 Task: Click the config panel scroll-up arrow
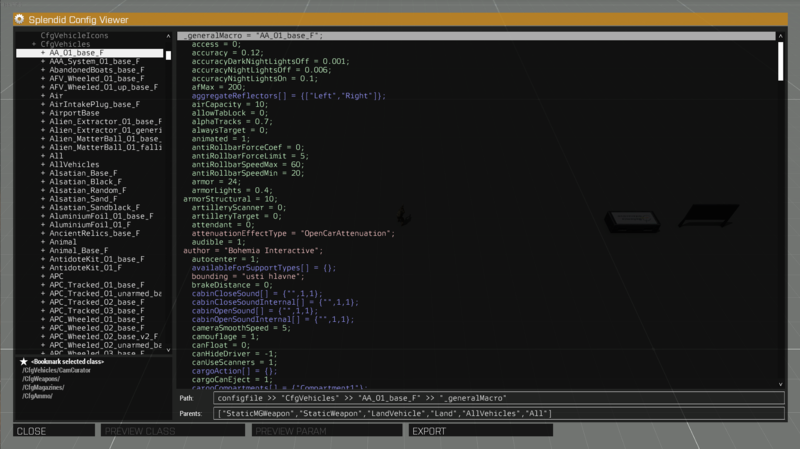point(781,36)
